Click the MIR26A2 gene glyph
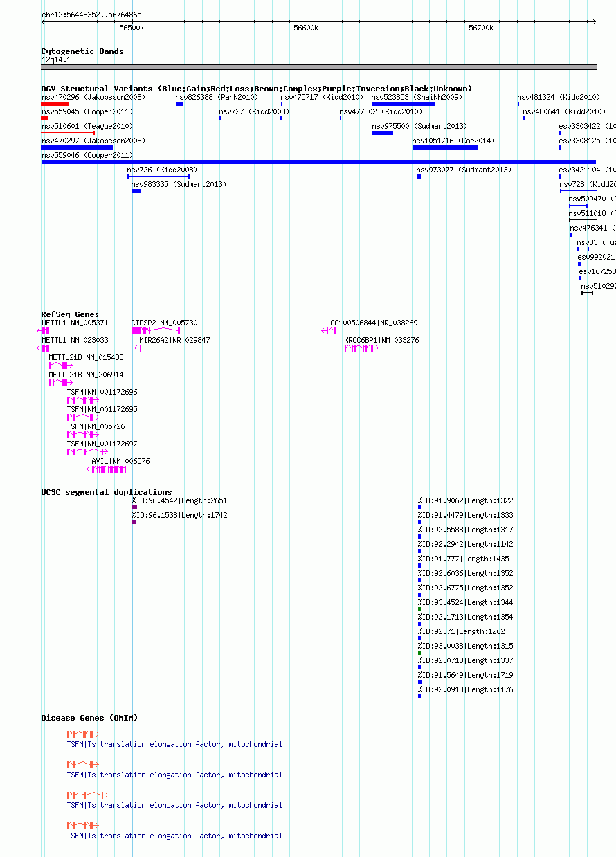 click(138, 349)
